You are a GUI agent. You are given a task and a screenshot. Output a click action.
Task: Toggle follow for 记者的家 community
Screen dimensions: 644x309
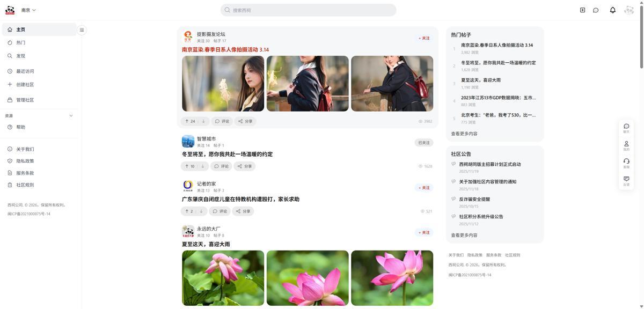click(424, 188)
